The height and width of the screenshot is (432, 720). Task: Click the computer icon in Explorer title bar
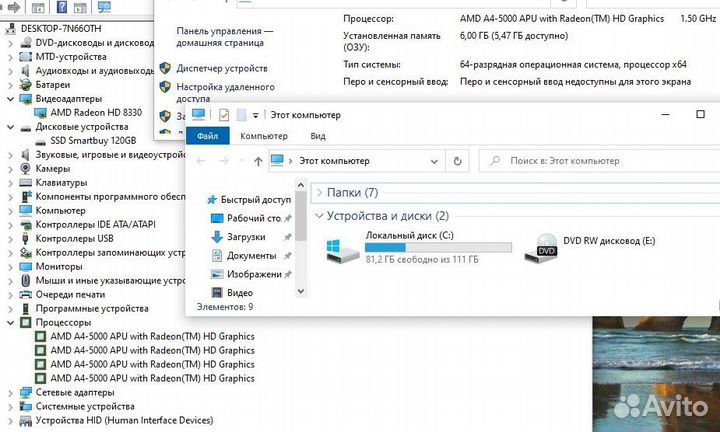click(198, 114)
